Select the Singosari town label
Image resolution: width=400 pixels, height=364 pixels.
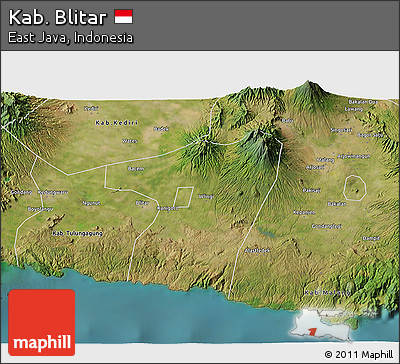click(x=341, y=130)
